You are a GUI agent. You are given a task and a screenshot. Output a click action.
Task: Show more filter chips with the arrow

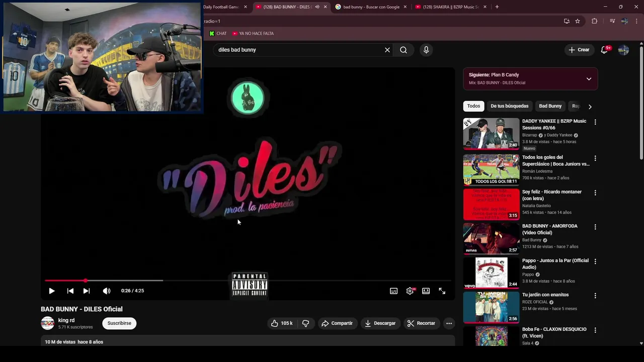pyautogui.click(x=590, y=107)
